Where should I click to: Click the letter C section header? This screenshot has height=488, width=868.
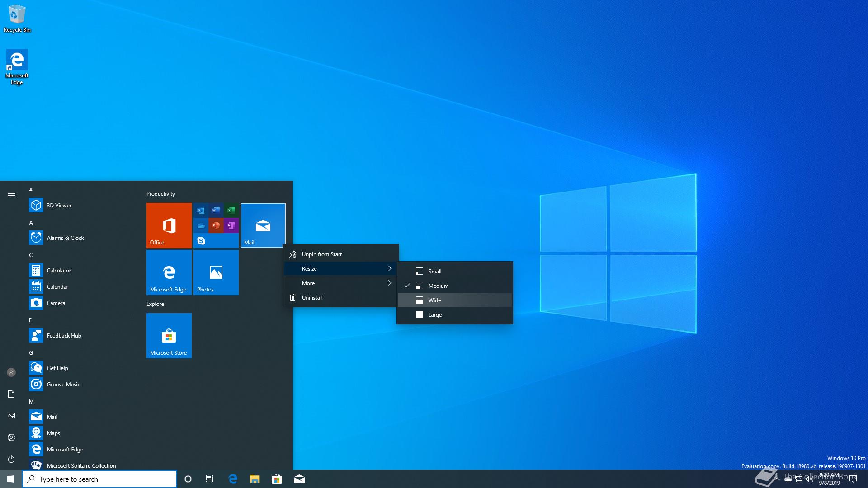click(31, 255)
